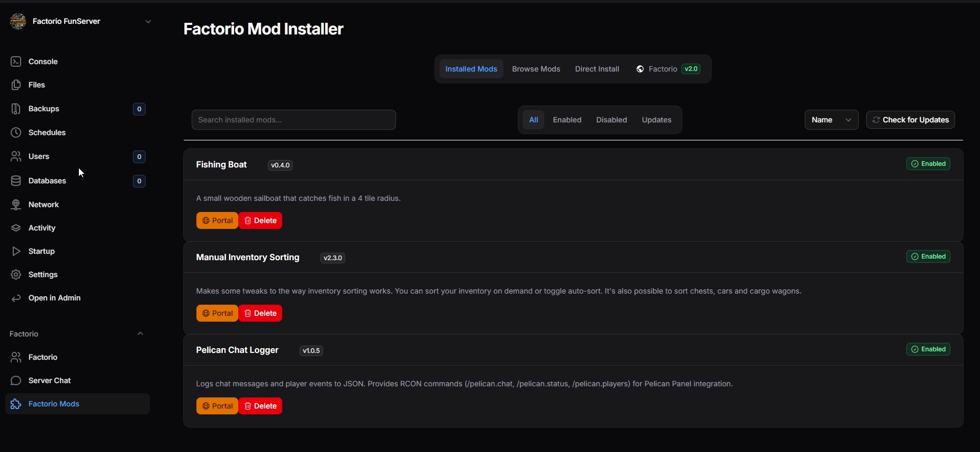The height and width of the screenshot is (452, 980).
Task: Click the globe icon on Fishing Boat Portal
Action: tap(206, 220)
